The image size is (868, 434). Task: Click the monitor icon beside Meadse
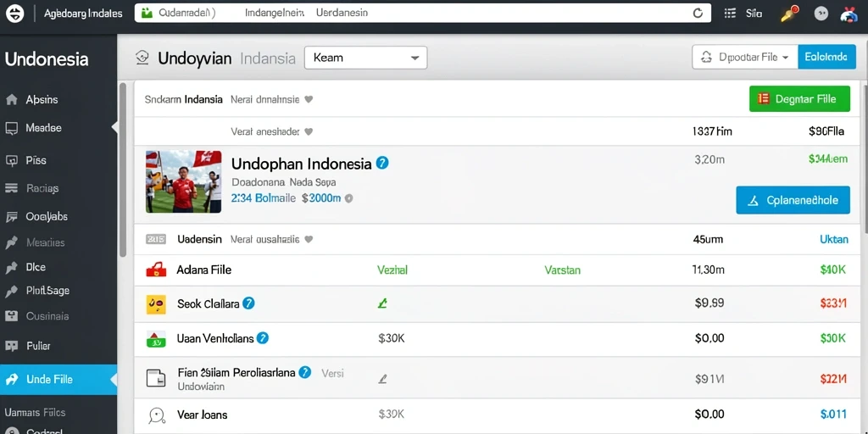coord(11,128)
